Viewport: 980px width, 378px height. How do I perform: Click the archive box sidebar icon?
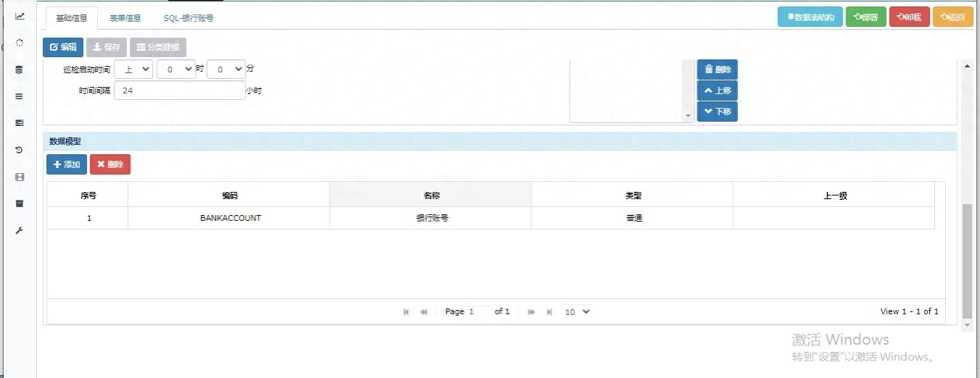[20, 203]
